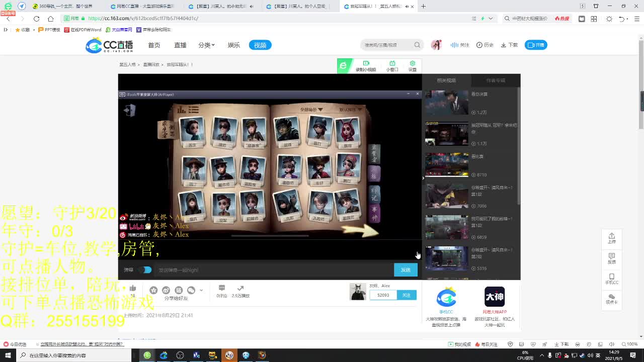Screen dimensions: 644x362
Task: Open the first related video thumbnail
Action: [447, 103]
